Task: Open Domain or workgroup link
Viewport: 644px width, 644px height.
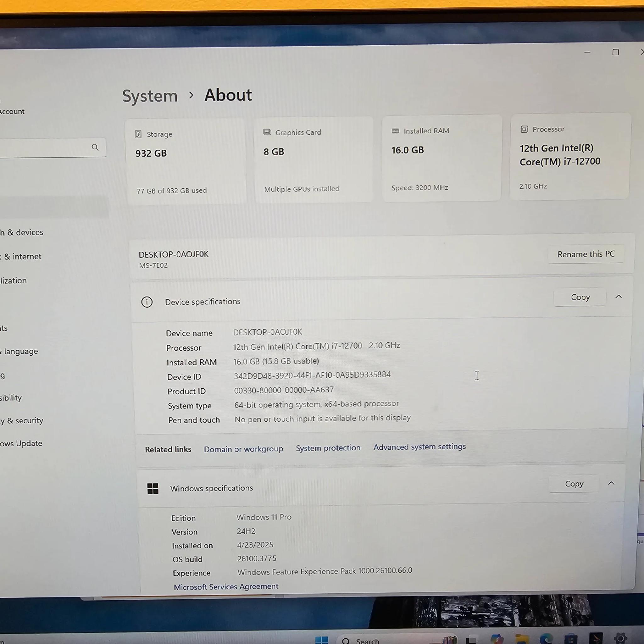Action: pos(243,449)
